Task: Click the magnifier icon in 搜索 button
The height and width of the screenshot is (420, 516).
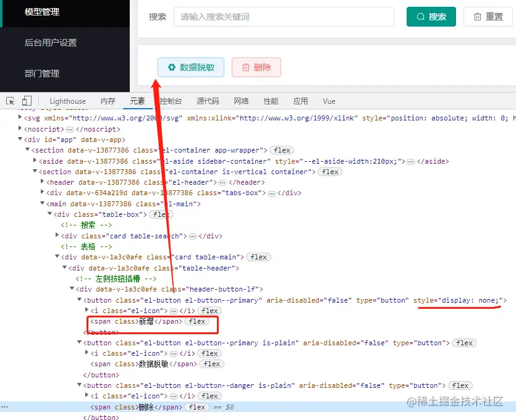Action: 421,17
